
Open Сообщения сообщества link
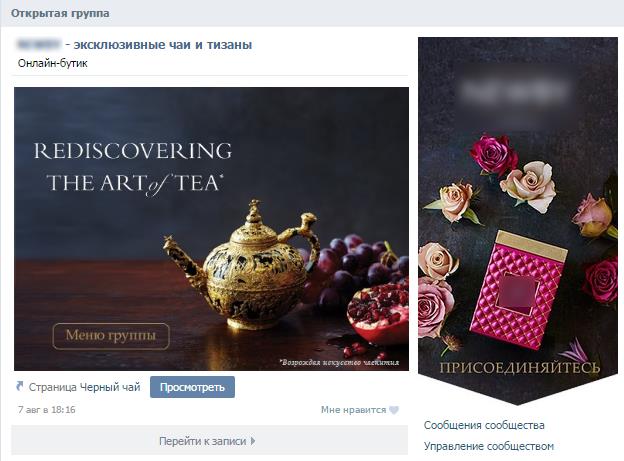pos(484,425)
